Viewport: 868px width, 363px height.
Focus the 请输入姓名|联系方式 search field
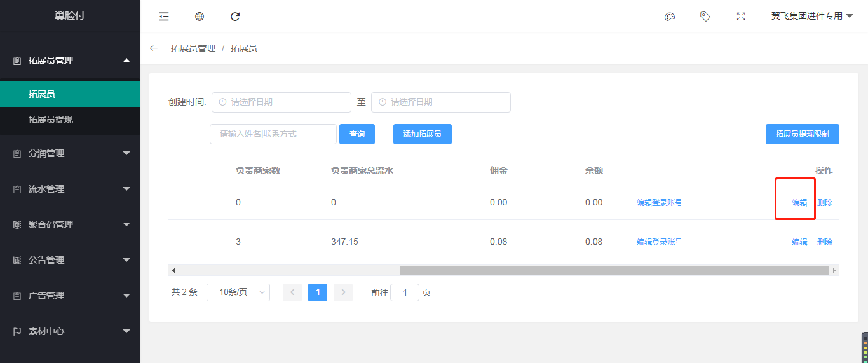pos(273,134)
